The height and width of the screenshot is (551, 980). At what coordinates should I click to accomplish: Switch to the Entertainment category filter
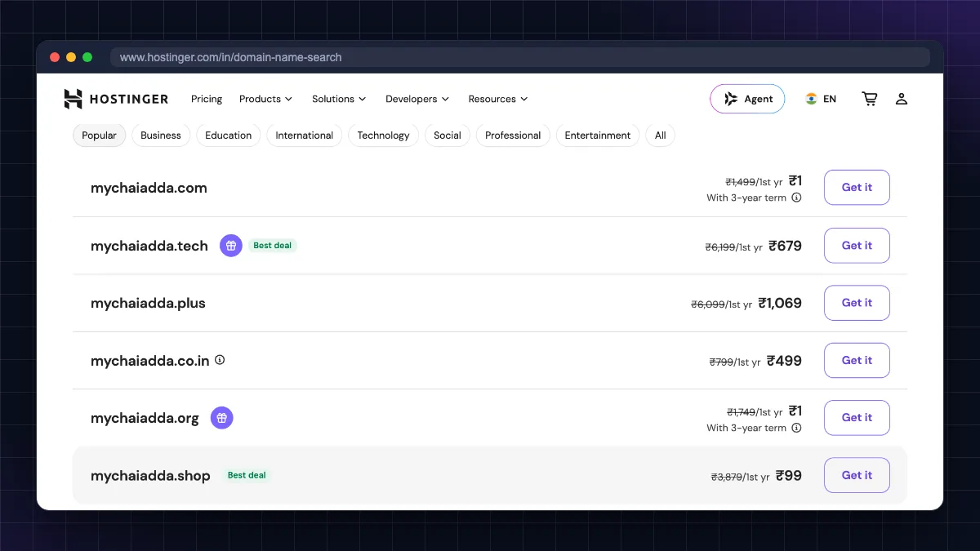[598, 136]
